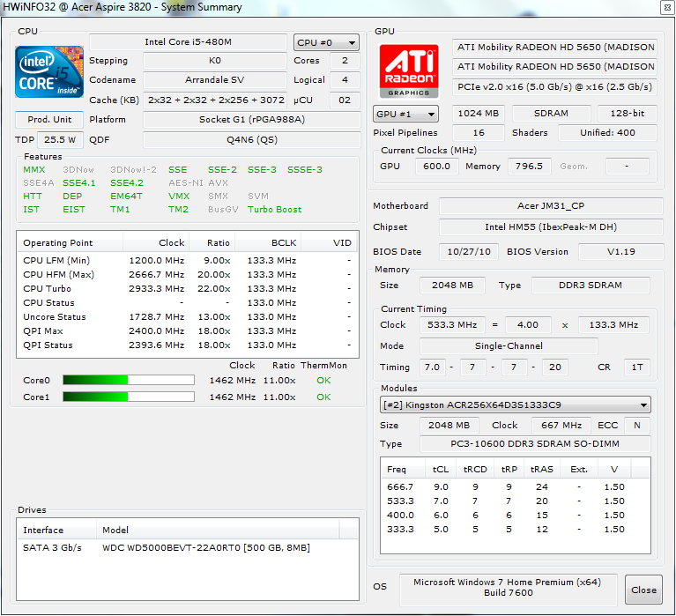Click the Core1 load bar

pos(129,397)
